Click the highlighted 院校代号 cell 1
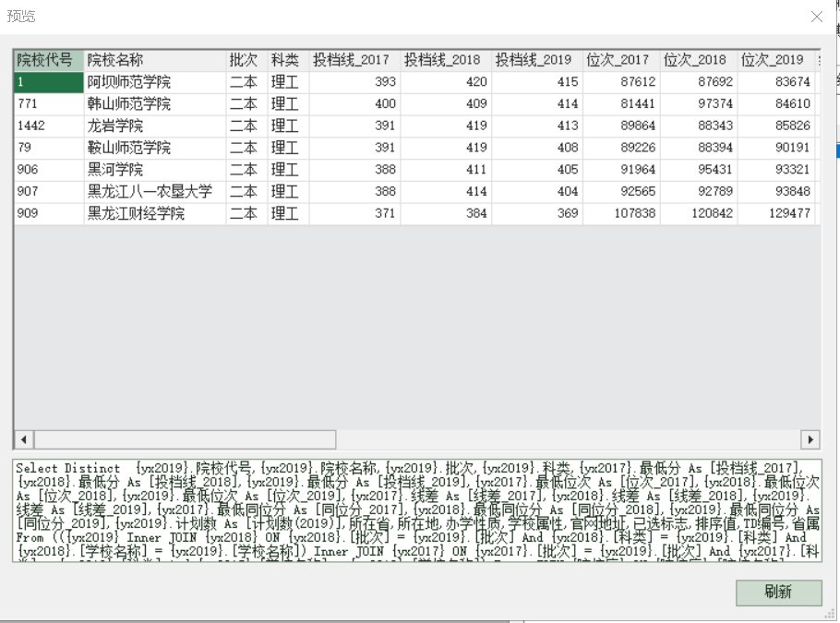 point(49,82)
